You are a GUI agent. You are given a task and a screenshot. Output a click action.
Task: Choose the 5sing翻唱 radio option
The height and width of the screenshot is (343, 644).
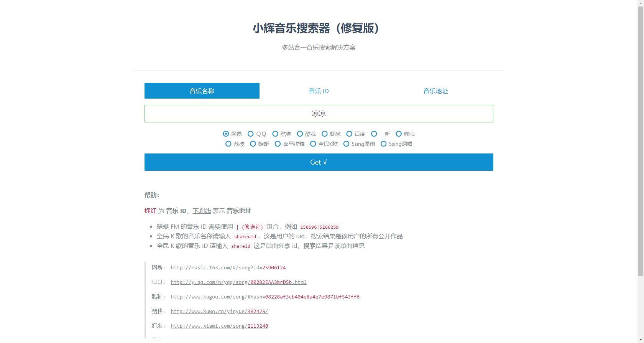383,144
